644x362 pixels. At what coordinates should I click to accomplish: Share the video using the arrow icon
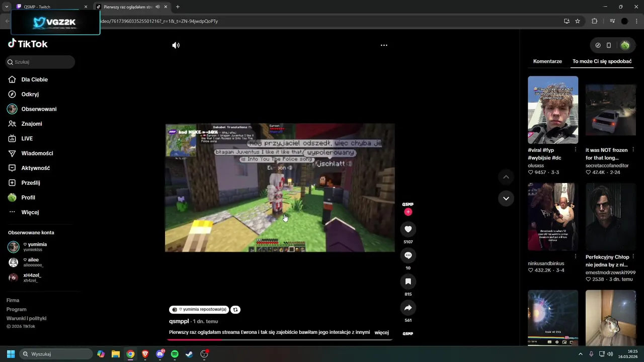[408, 308]
